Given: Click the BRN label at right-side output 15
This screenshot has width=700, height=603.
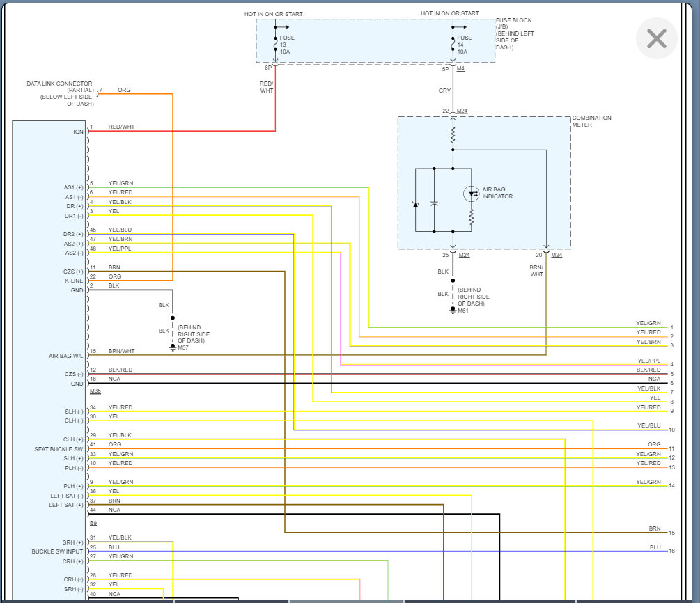Looking at the screenshot, I should tap(655, 528).
